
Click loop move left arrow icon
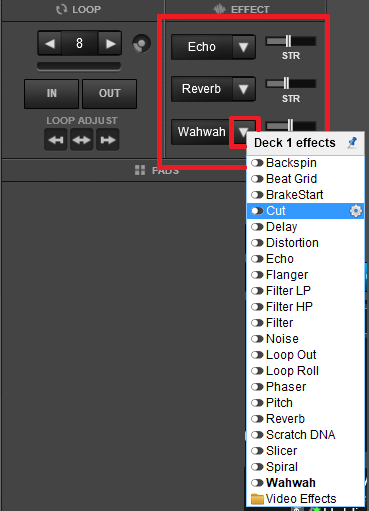[x=56, y=140]
